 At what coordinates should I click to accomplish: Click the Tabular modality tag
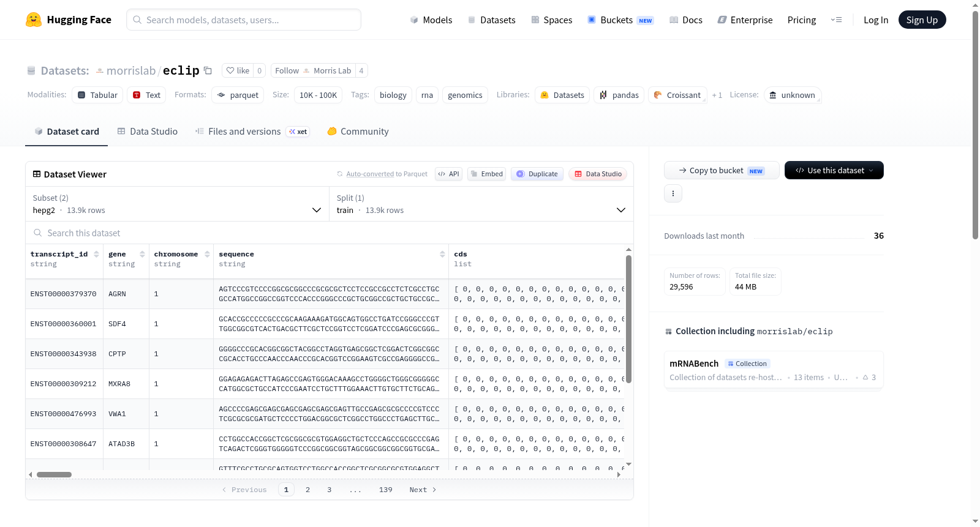[x=97, y=95]
